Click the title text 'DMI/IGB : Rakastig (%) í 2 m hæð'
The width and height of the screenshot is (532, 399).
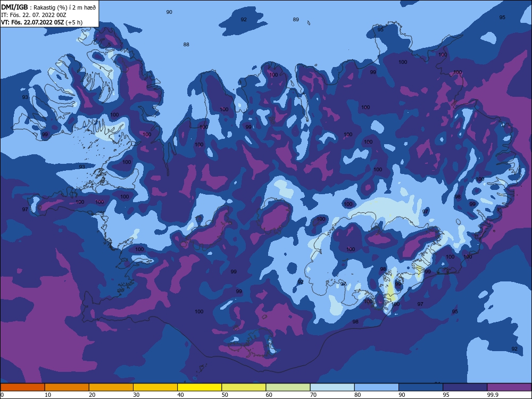coord(48,7)
